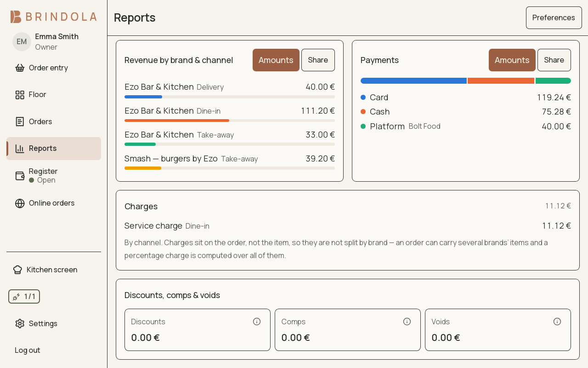Viewport: 588px width, 368px height.
Task: Click the blue Card segment of payments bar
Action: [x=413, y=81]
